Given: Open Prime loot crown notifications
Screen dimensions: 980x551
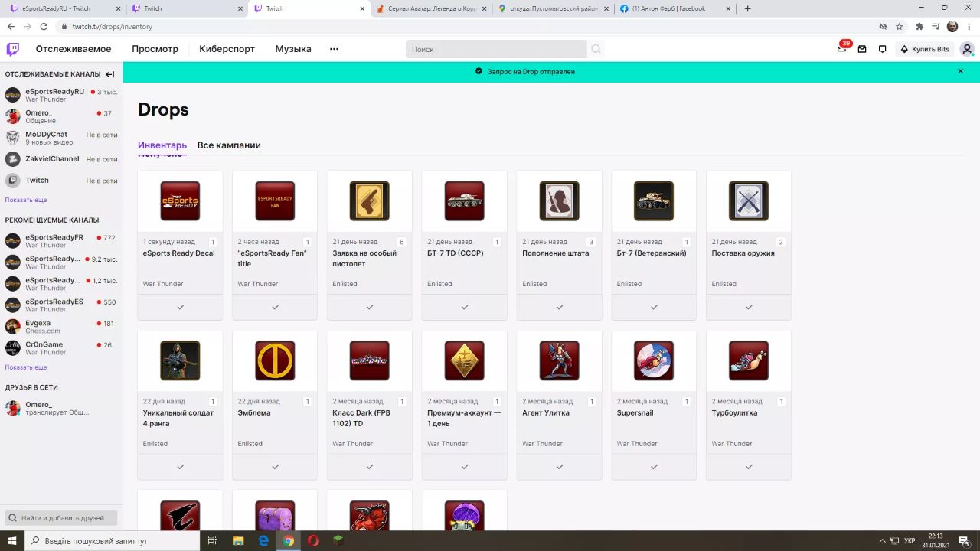Looking at the screenshot, I should [841, 49].
